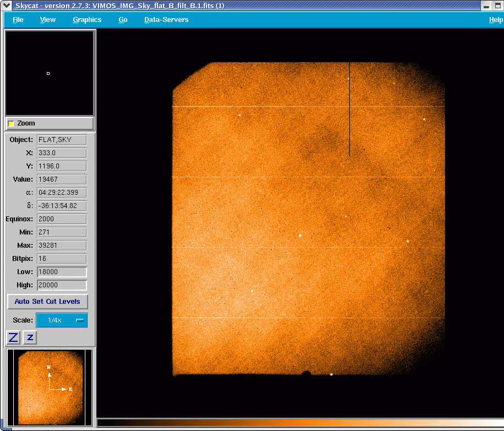Click the Bitpix value 16
Screen dimensions: 504x431
[62, 259]
